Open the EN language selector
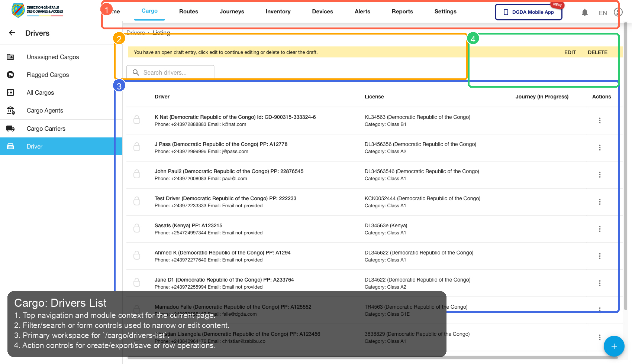This screenshot has height=364, width=632. click(x=603, y=13)
